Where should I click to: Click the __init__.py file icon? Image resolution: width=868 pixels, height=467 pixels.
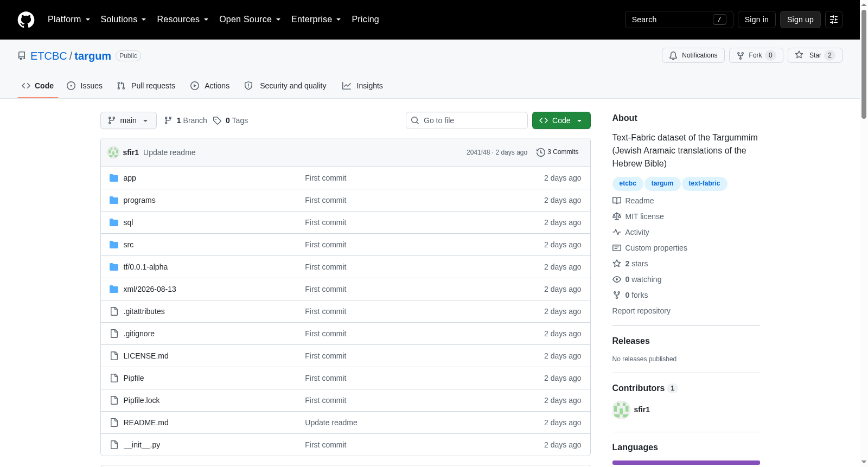(x=114, y=445)
